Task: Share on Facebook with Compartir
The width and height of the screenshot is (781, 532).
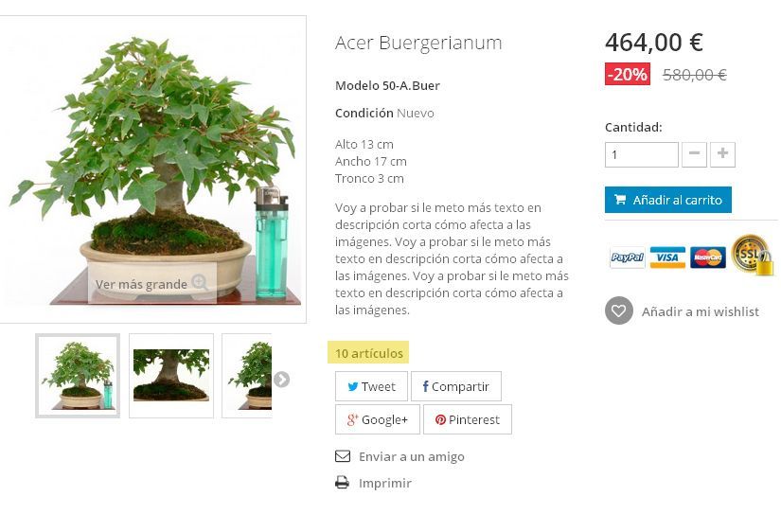Action: (x=456, y=386)
